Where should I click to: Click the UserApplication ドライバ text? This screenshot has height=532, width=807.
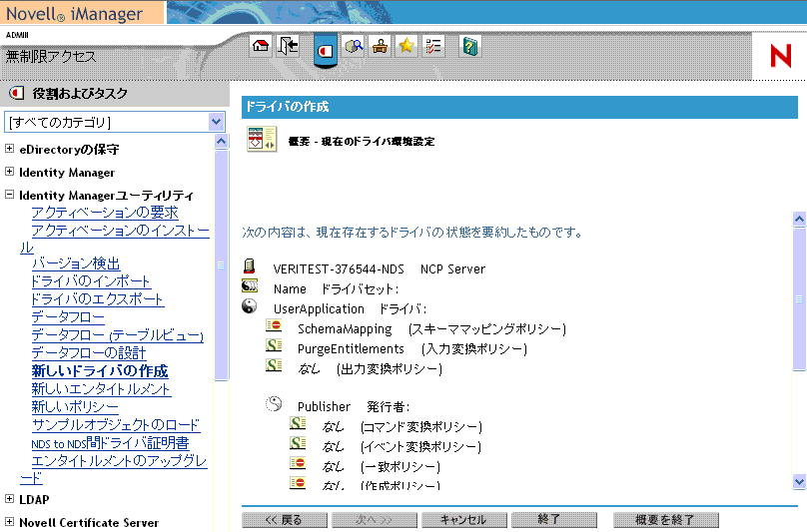coord(350,308)
